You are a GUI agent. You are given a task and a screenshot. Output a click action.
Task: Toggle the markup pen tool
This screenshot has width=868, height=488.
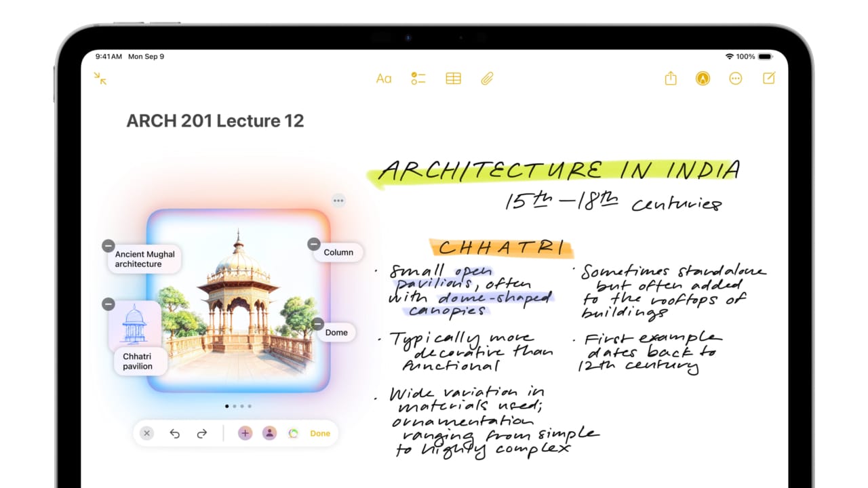(x=703, y=79)
